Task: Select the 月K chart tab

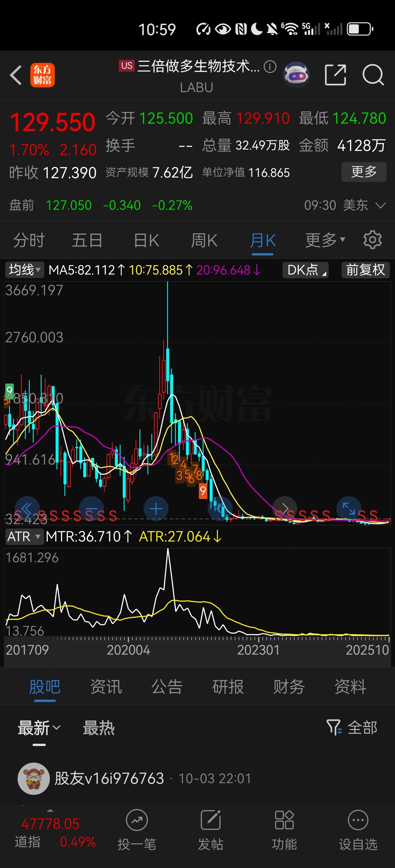Action: coord(263,240)
